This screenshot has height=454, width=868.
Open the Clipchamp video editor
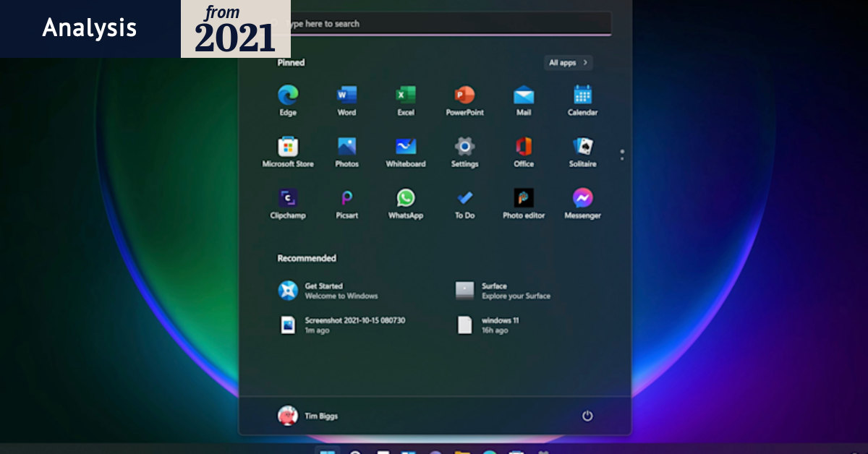click(x=288, y=203)
